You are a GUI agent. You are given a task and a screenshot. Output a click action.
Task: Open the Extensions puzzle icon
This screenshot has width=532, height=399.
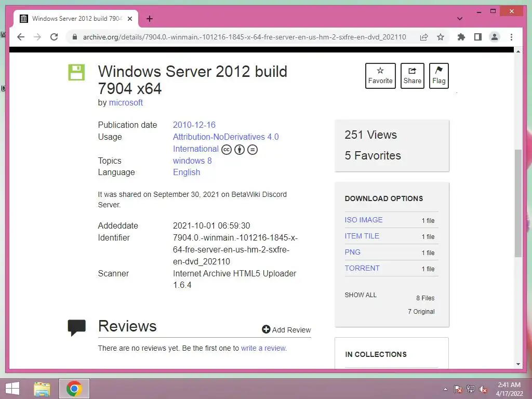(461, 37)
